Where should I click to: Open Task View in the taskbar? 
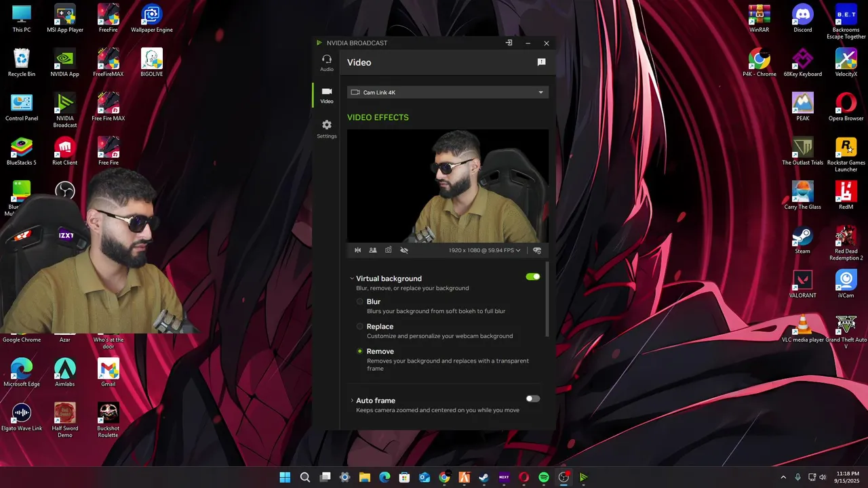325,477
